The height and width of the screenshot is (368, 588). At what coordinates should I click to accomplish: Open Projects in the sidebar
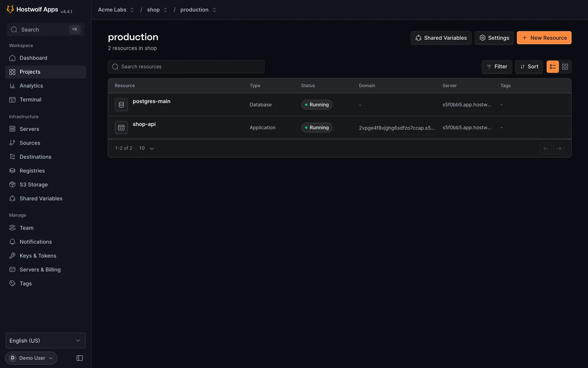click(x=46, y=72)
